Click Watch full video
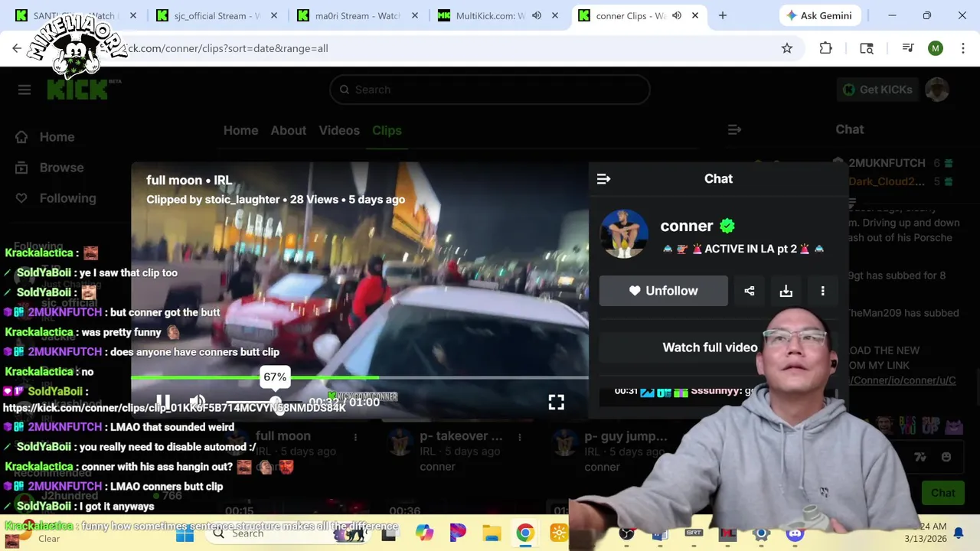This screenshot has width=980, height=551. [x=710, y=347]
